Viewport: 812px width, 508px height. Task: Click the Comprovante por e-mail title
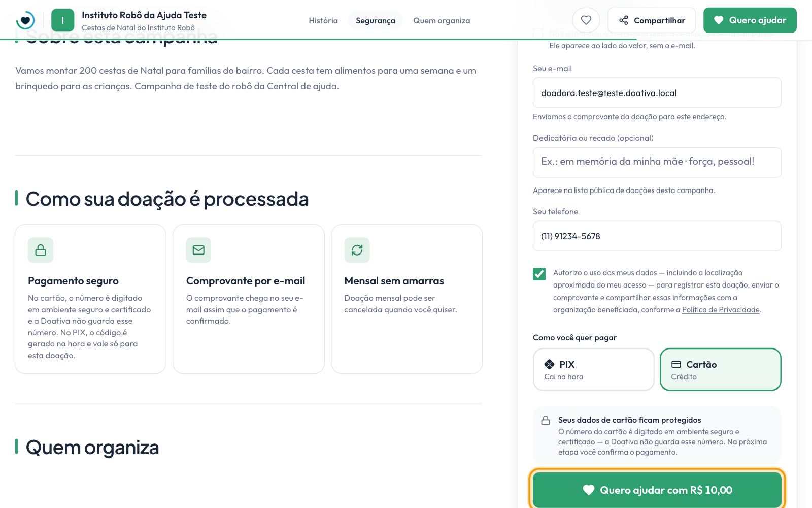click(246, 281)
